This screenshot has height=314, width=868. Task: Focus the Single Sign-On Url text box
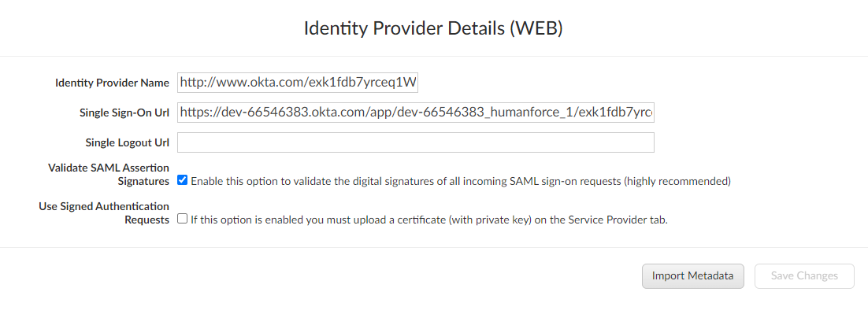coord(416,113)
